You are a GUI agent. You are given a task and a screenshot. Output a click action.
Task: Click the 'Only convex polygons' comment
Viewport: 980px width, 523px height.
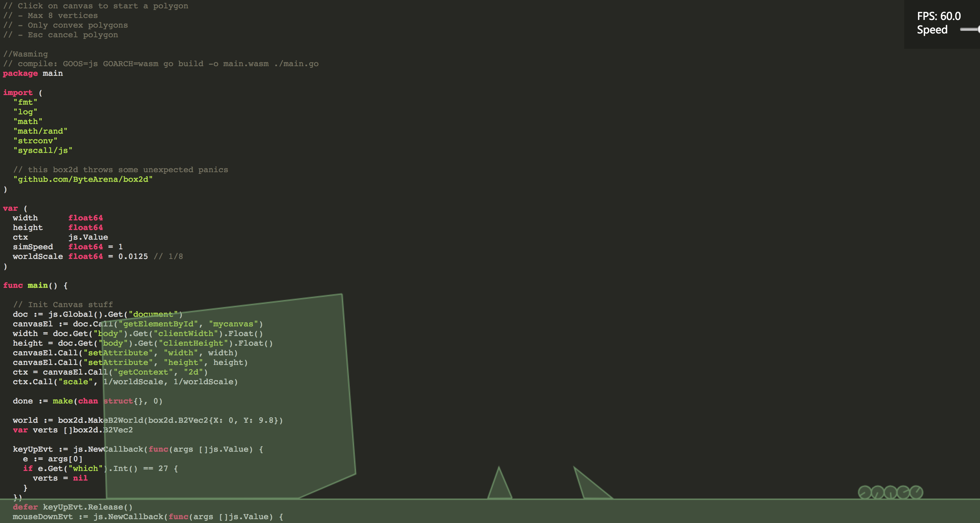pos(66,25)
